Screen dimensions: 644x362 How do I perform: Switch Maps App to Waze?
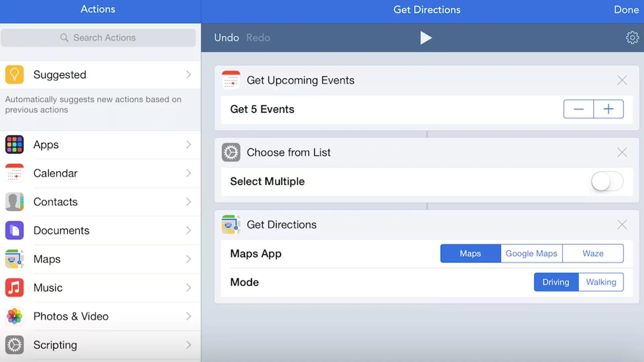(x=593, y=253)
